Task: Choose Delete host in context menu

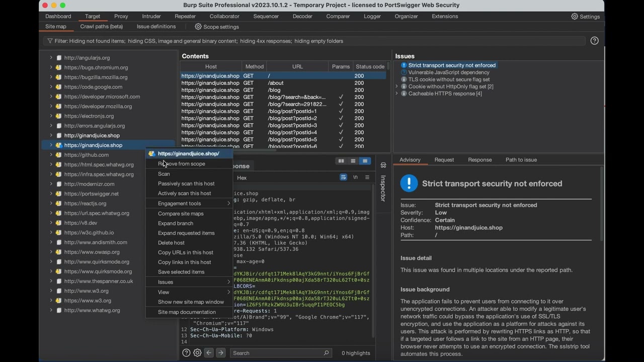Action: click(189, 243)
